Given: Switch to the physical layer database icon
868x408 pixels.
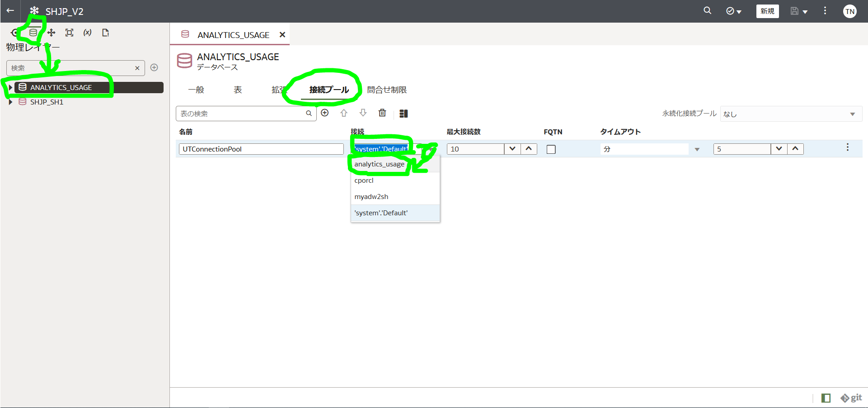Looking at the screenshot, I should click(x=33, y=33).
